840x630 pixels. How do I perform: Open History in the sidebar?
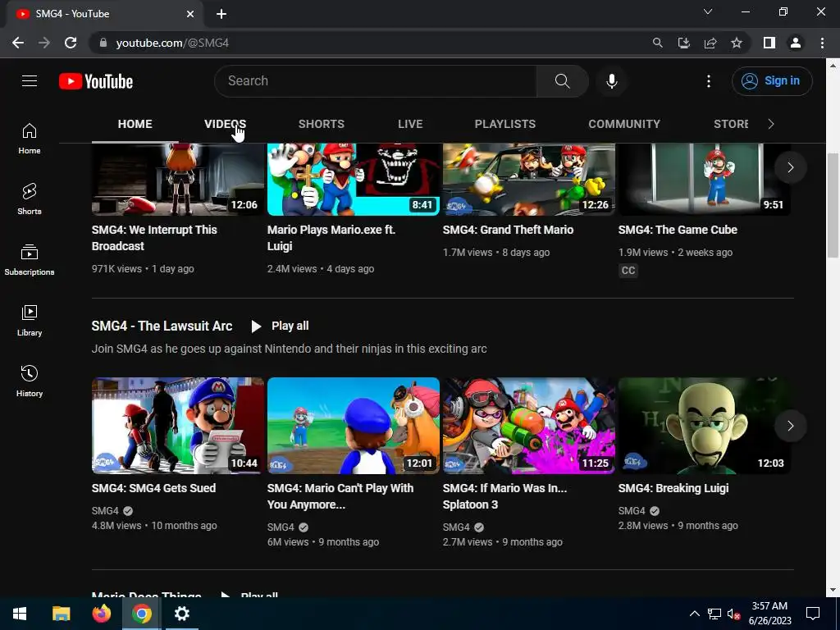point(30,381)
